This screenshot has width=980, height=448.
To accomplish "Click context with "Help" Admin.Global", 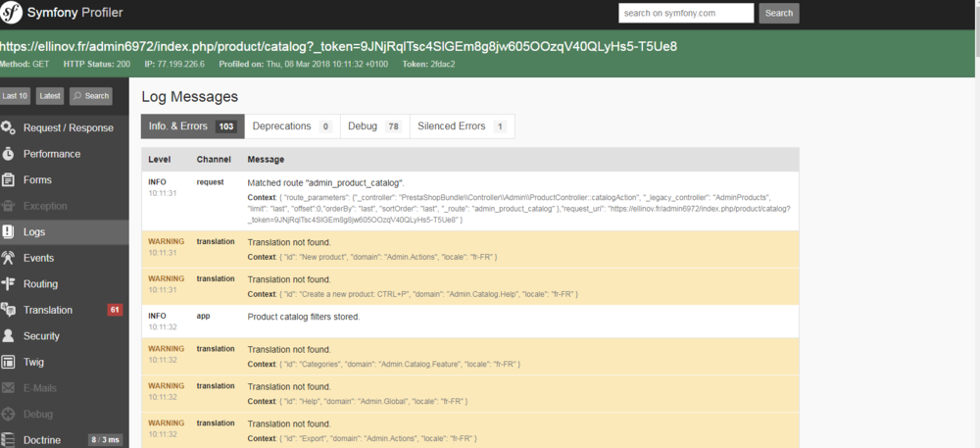I will [358, 401].
